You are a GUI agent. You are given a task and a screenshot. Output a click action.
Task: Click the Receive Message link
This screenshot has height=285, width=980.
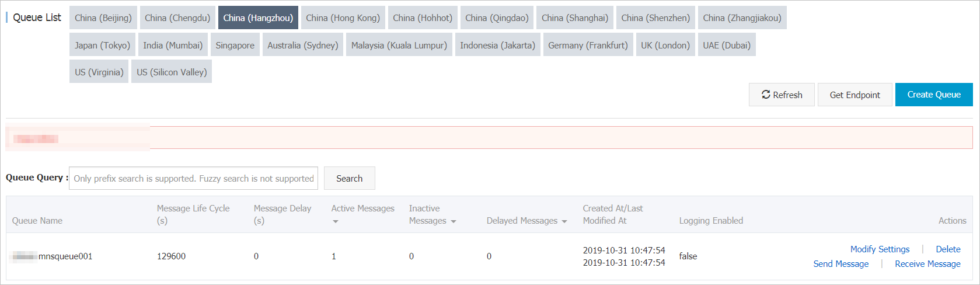927,263
